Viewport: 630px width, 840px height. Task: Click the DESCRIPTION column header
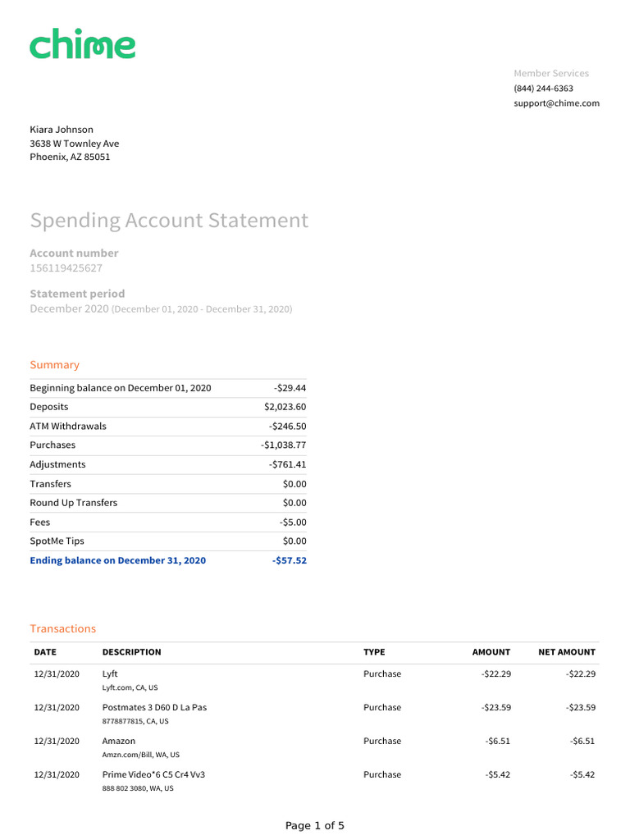coord(132,652)
